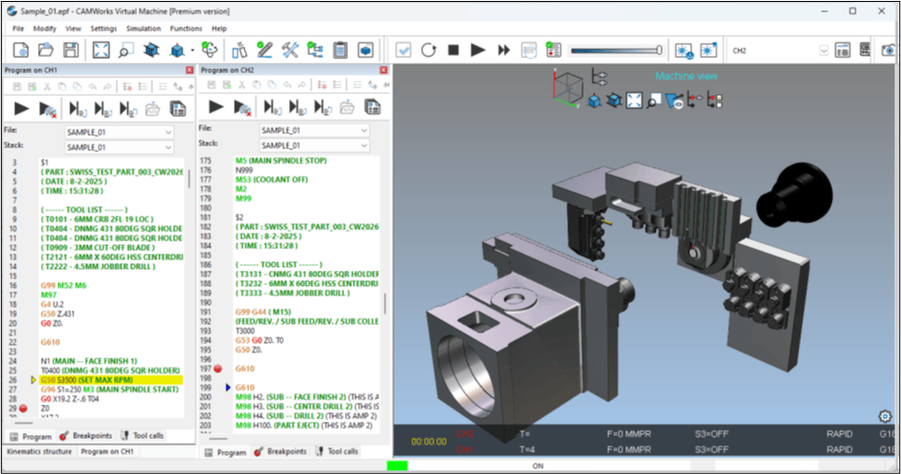Fast forward the simulation

[504, 50]
